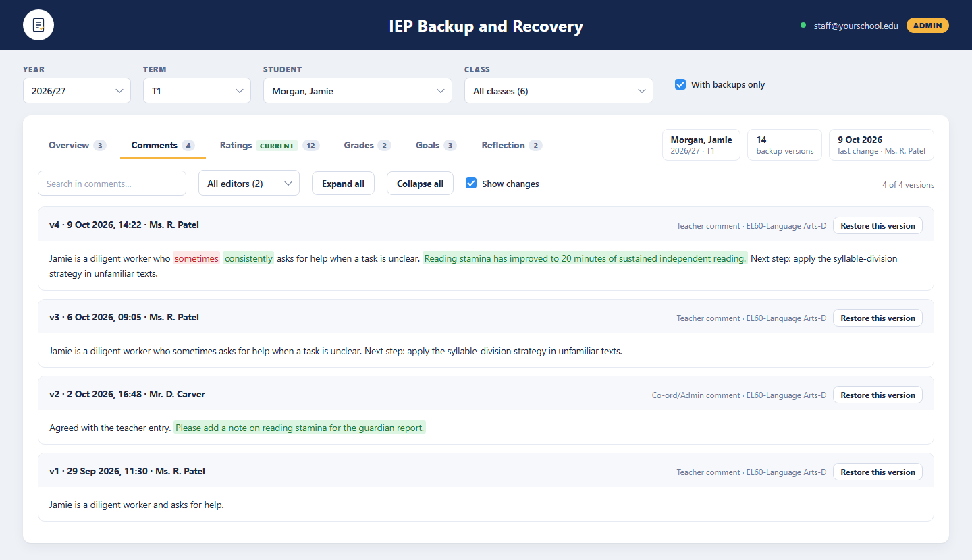Toggle the With backups only checkbox
Image resolution: width=972 pixels, height=560 pixels.
point(680,84)
